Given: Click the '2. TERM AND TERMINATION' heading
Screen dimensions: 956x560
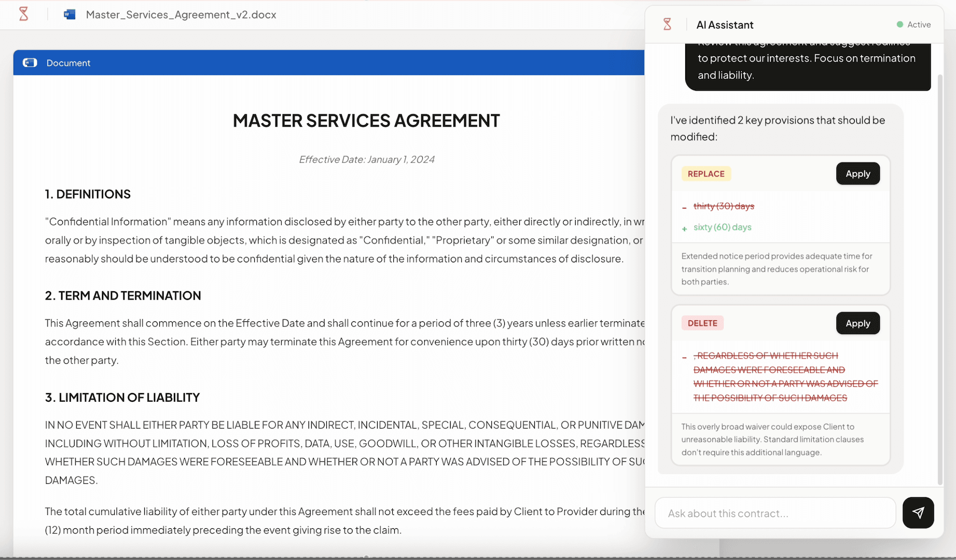Looking at the screenshot, I should (123, 296).
